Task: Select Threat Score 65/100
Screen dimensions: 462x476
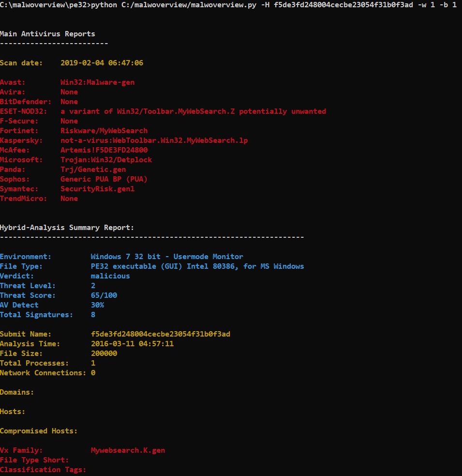Action: pyautogui.click(x=104, y=295)
